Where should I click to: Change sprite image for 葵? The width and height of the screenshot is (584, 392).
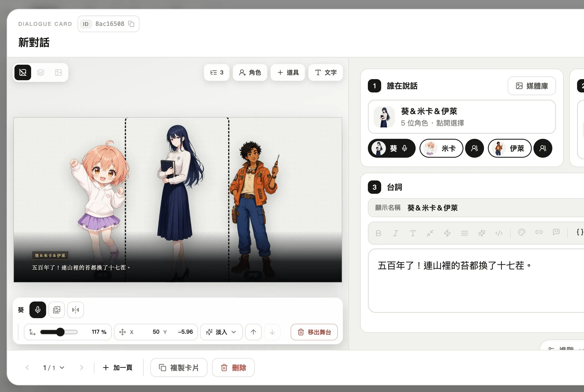click(57, 310)
